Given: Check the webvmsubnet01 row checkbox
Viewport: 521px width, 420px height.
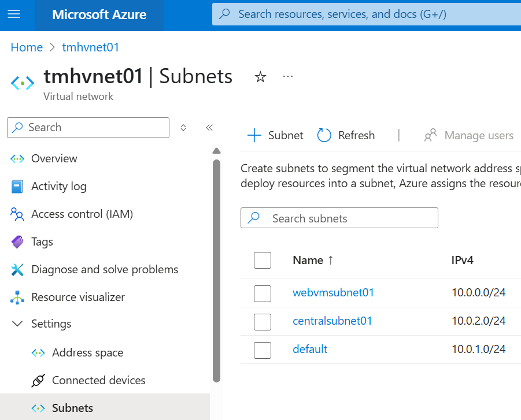Looking at the screenshot, I should click(263, 293).
